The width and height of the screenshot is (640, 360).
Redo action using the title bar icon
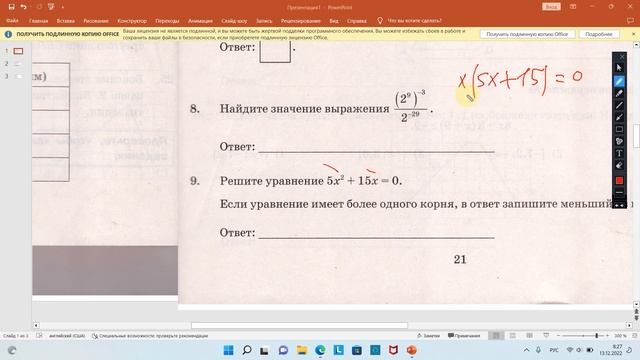[40, 7]
